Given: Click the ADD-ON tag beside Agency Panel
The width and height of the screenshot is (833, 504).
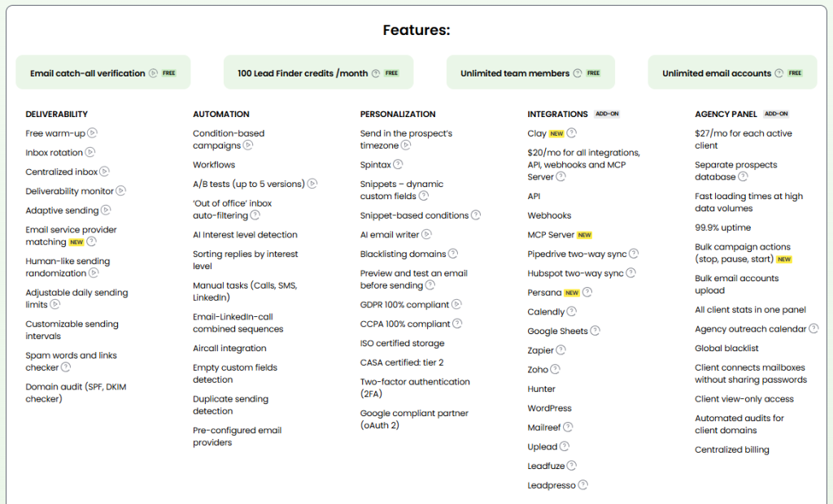Looking at the screenshot, I should point(776,115).
